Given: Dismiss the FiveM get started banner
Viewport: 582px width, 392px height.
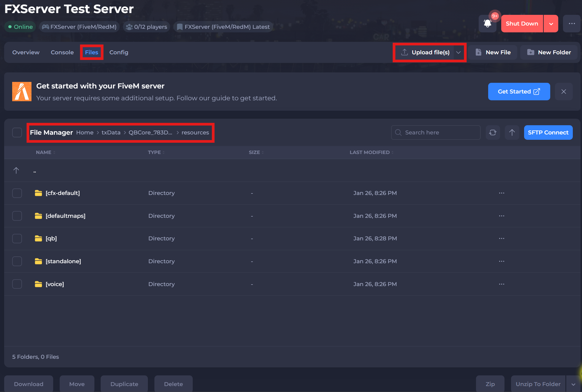Looking at the screenshot, I should pos(564,91).
